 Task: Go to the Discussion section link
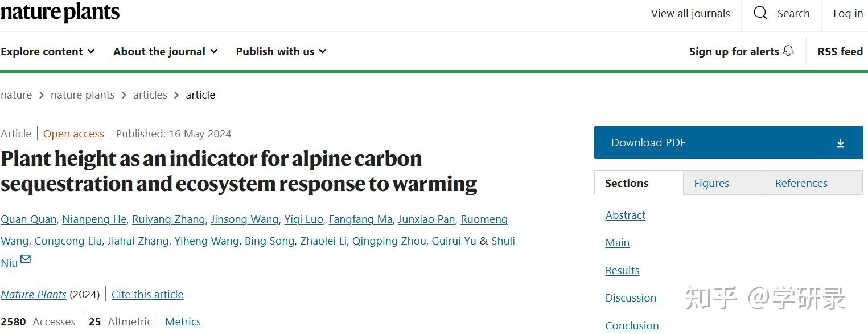point(631,298)
